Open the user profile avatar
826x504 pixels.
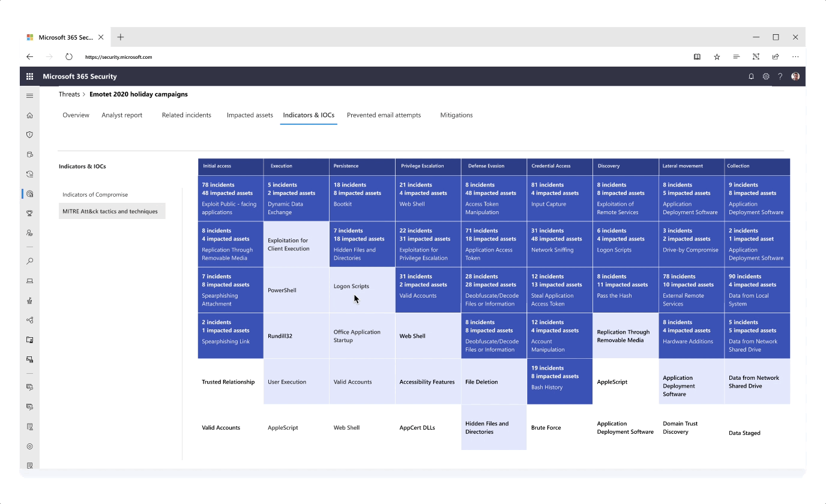(795, 77)
